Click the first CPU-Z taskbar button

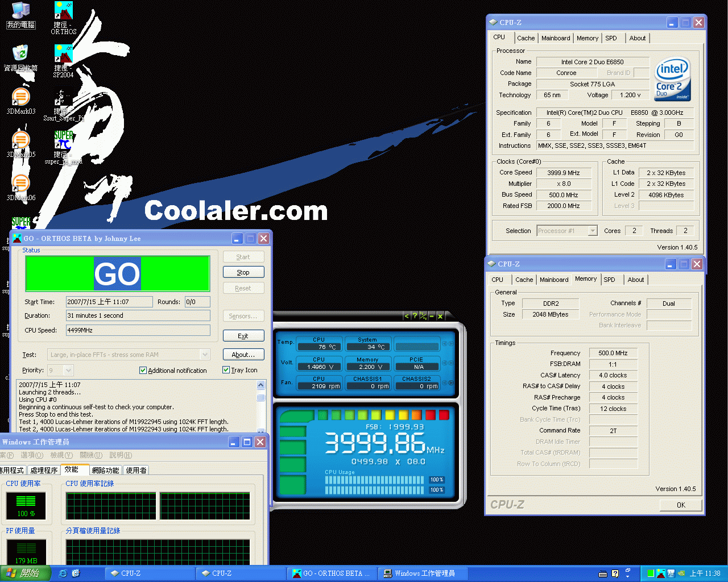[150, 573]
